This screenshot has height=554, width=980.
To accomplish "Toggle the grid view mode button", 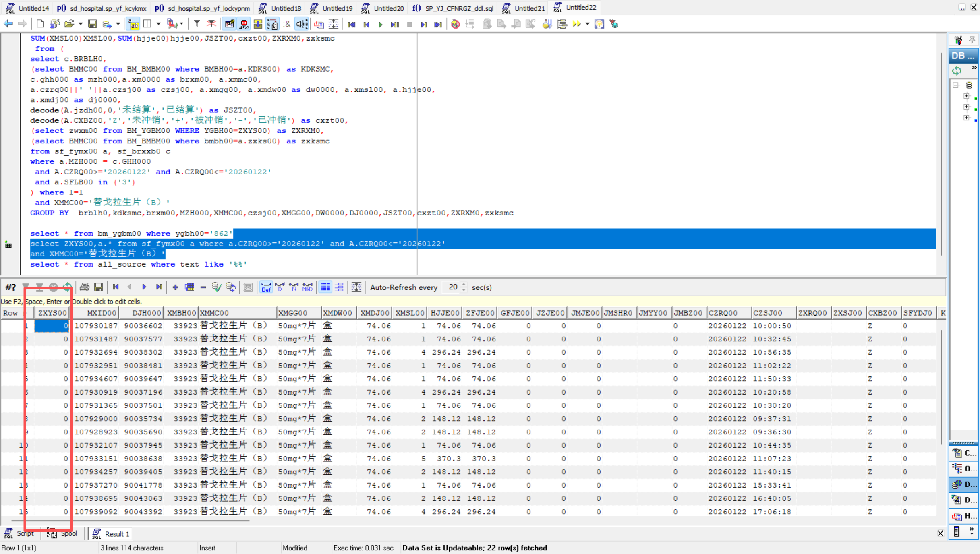I will pyautogui.click(x=325, y=287).
